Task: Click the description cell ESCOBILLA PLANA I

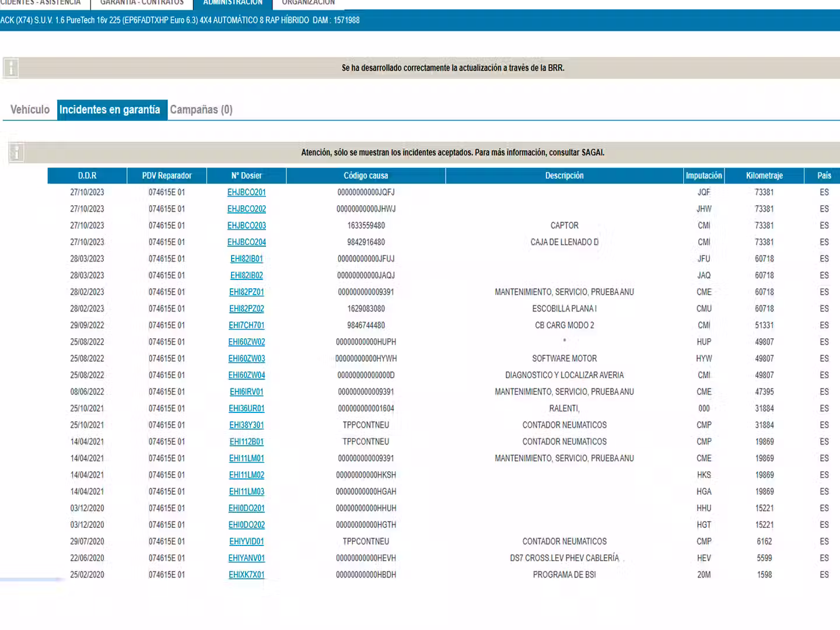Action: click(565, 309)
